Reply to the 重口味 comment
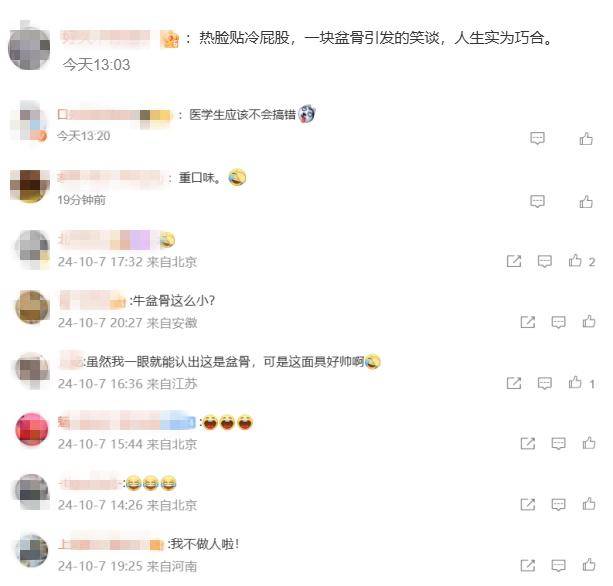 [537, 202]
